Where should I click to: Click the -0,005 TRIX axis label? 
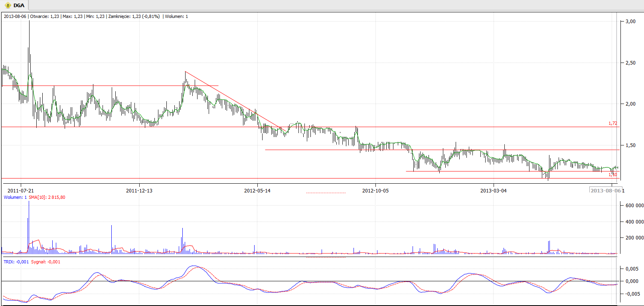[x=632, y=294]
